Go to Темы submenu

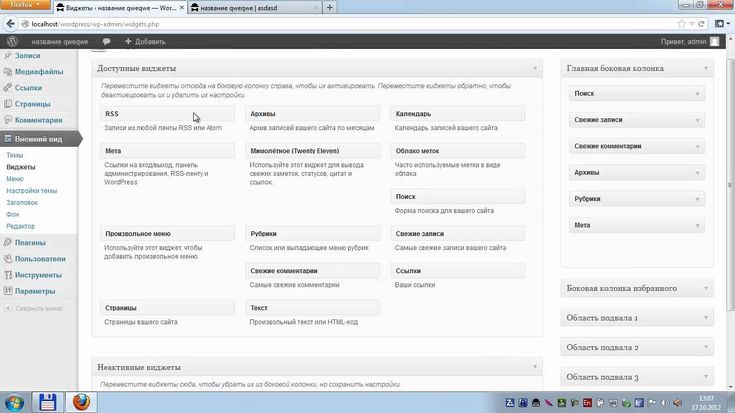pos(15,155)
